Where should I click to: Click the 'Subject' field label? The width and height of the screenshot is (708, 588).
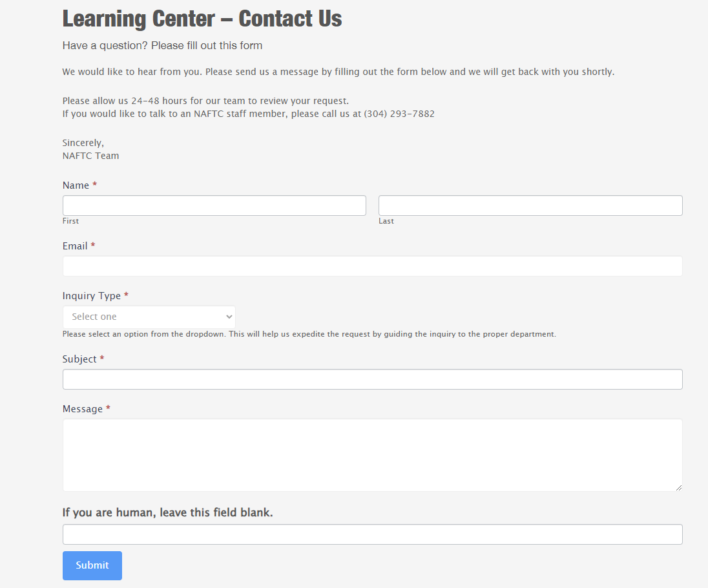(79, 359)
